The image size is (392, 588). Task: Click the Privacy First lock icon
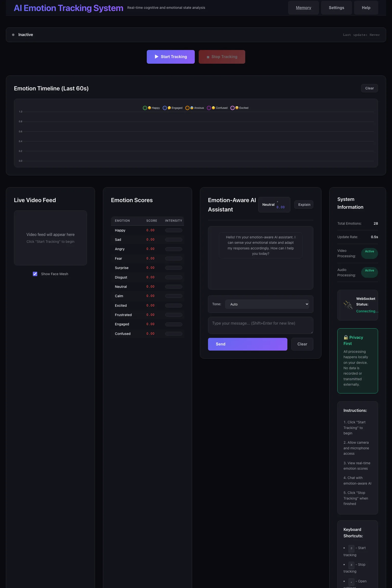coord(346,338)
